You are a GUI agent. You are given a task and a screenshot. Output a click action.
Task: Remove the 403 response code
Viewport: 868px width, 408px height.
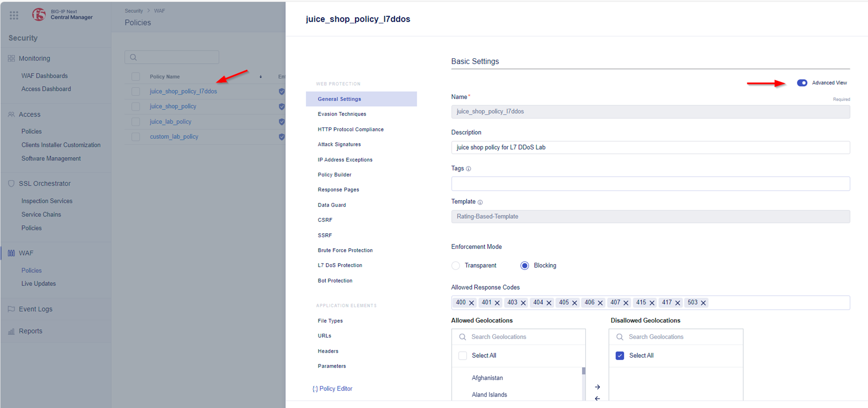point(523,303)
